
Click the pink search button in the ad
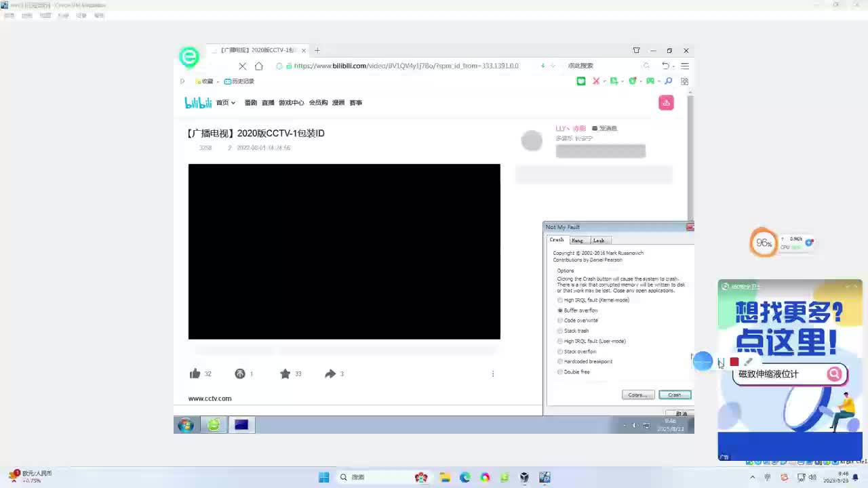834,373
